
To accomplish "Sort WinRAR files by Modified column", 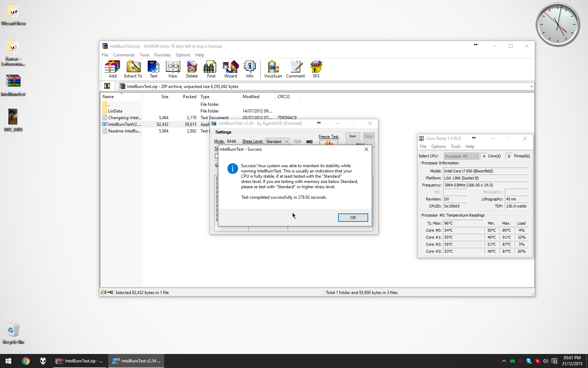I will [x=258, y=97].
